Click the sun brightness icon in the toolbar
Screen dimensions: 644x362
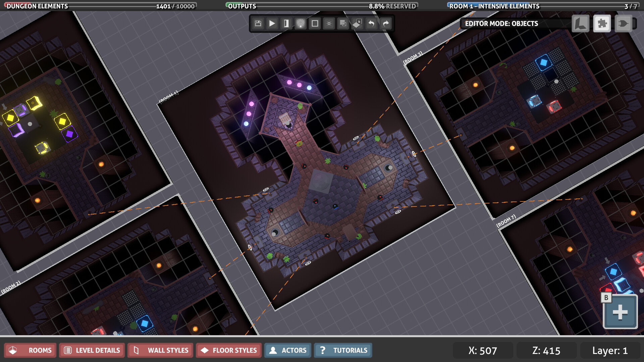pos(329,23)
